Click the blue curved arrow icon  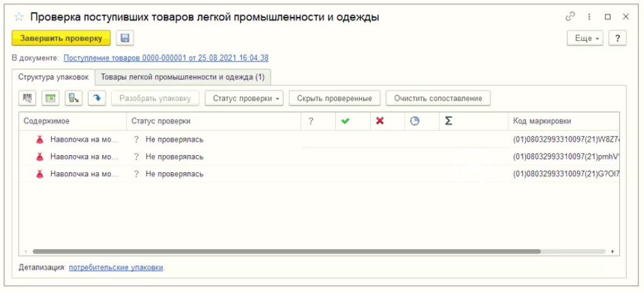pos(97,98)
